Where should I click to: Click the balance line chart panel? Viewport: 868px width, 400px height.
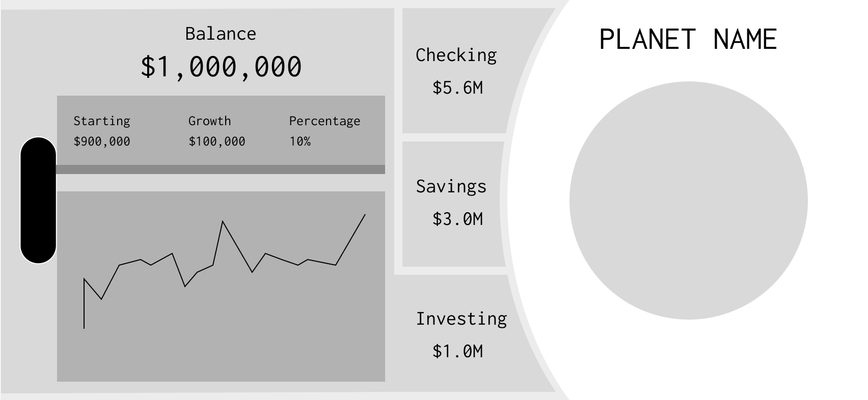click(x=221, y=287)
